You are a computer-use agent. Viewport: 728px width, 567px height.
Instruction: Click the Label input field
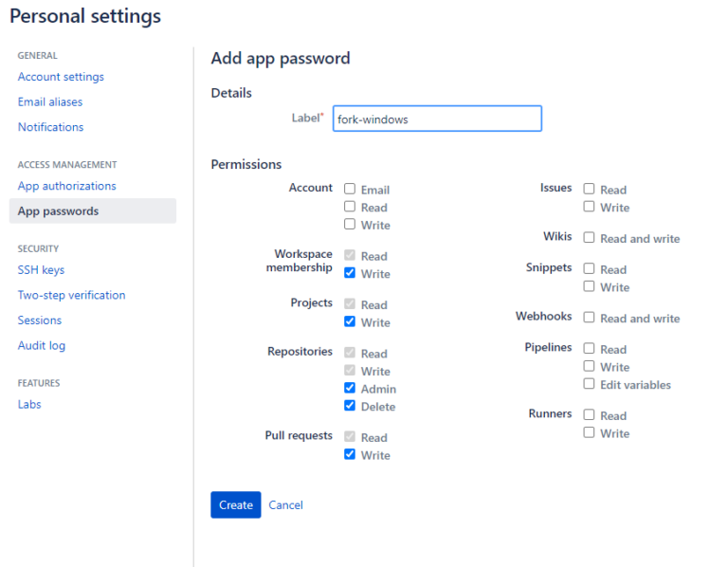437,119
